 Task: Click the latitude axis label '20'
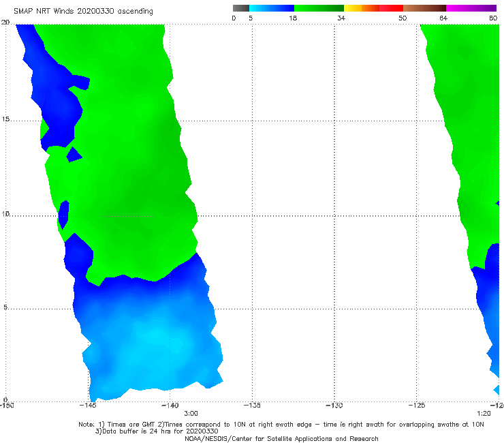pos(5,22)
